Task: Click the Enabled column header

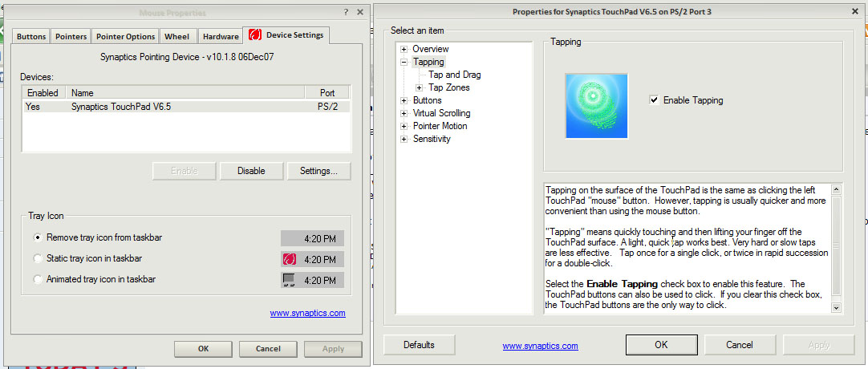Action: point(44,93)
